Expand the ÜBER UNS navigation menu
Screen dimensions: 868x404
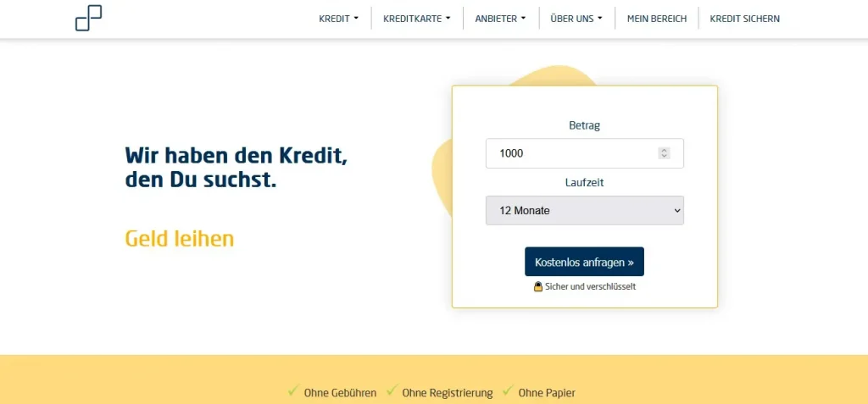pos(576,19)
